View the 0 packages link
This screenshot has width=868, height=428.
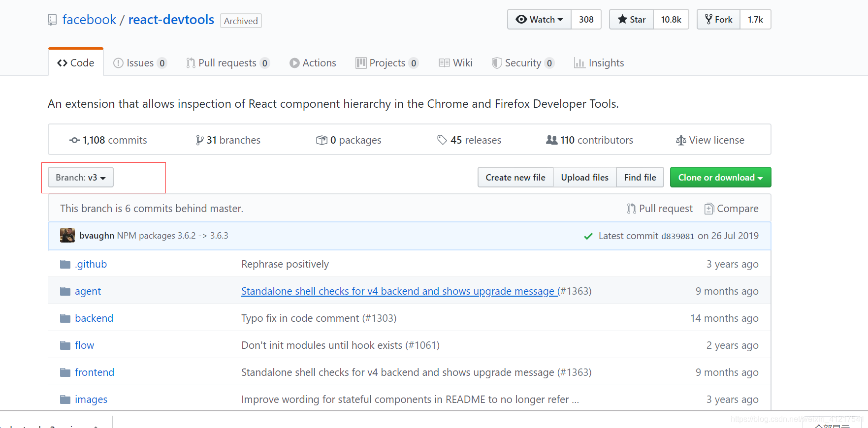point(349,140)
